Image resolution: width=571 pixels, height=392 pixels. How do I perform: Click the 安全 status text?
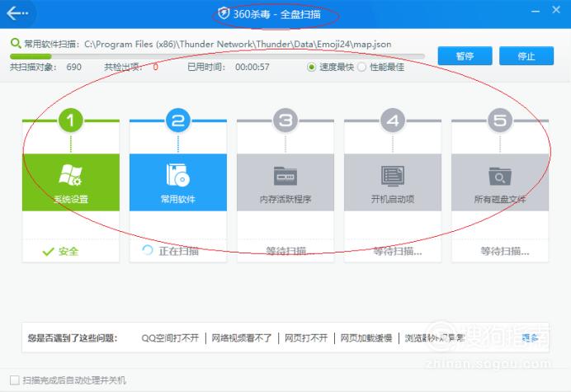[68, 252]
